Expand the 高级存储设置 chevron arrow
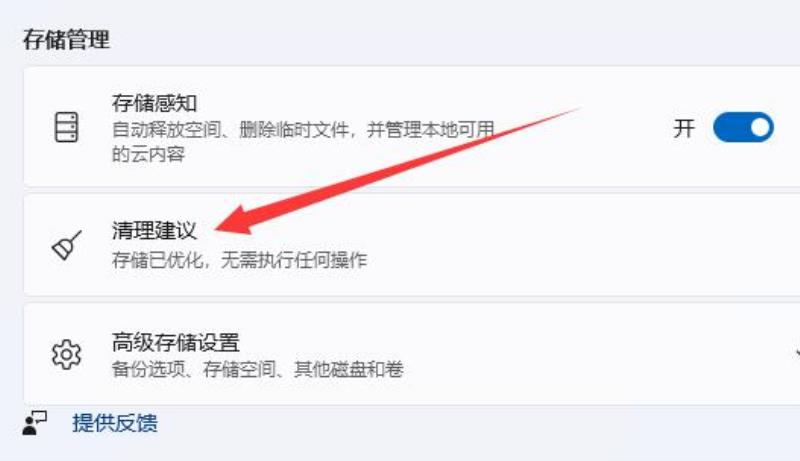This screenshot has height=461, width=800. [x=797, y=353]
